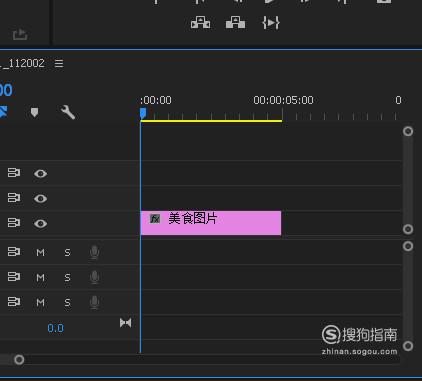This screenshot has width=422, height=381.
Task: Select the _112002 sequence tab
Action: pos(22,63)
